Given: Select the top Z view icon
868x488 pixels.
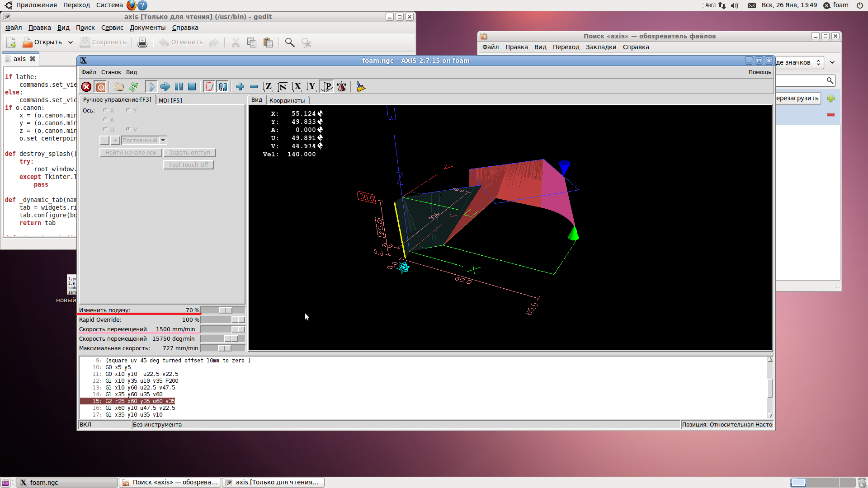Looking at the screenshot, I should [268, 87].
